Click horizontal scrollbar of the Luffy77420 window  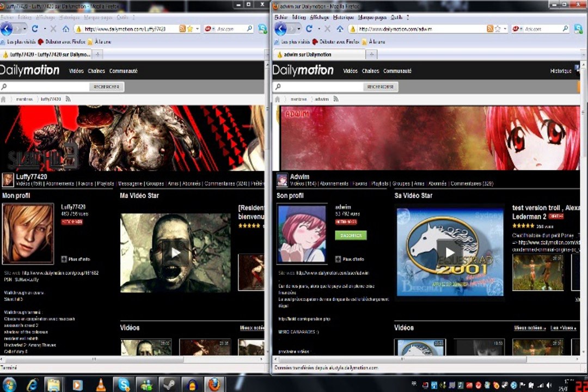[x=94, y=359]
